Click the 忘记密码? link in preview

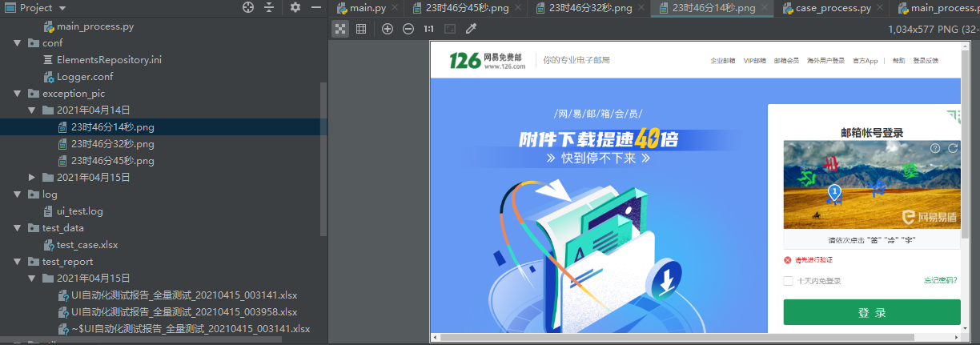(x=942, y=281)
